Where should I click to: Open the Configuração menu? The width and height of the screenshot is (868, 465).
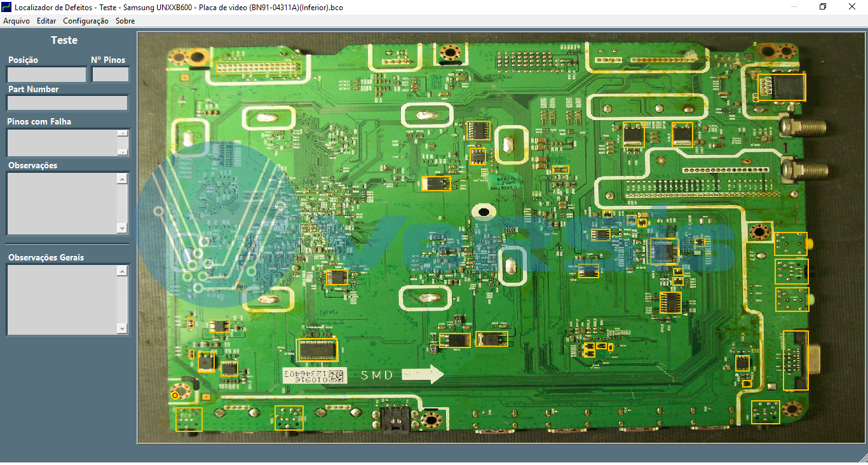point(86,21)
